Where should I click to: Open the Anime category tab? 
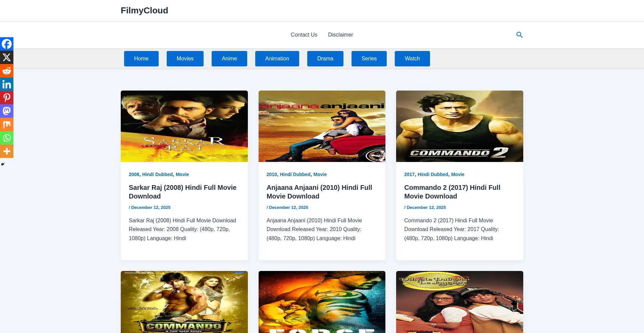[229, 59]
